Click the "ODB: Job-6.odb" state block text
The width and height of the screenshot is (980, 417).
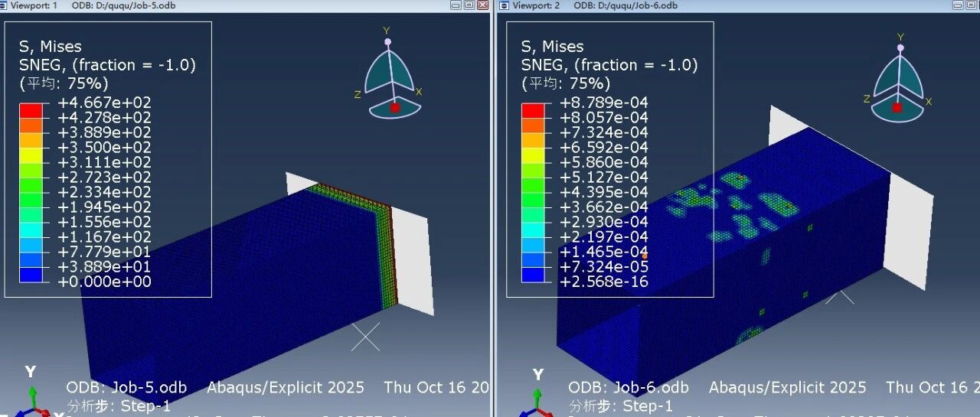coord(629,388)
